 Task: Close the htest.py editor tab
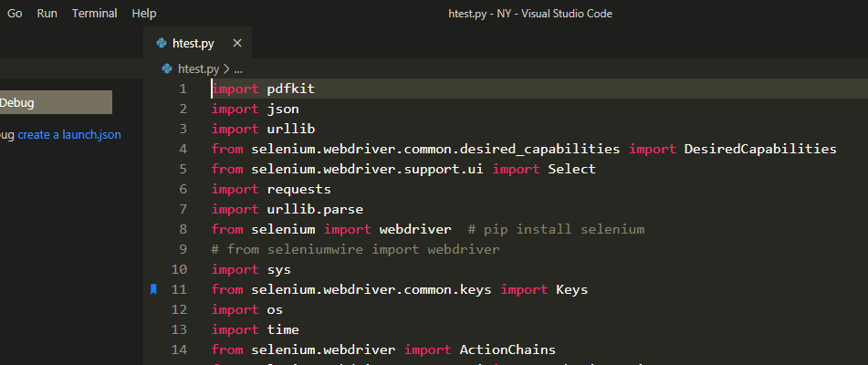click(x=237, y=43)
